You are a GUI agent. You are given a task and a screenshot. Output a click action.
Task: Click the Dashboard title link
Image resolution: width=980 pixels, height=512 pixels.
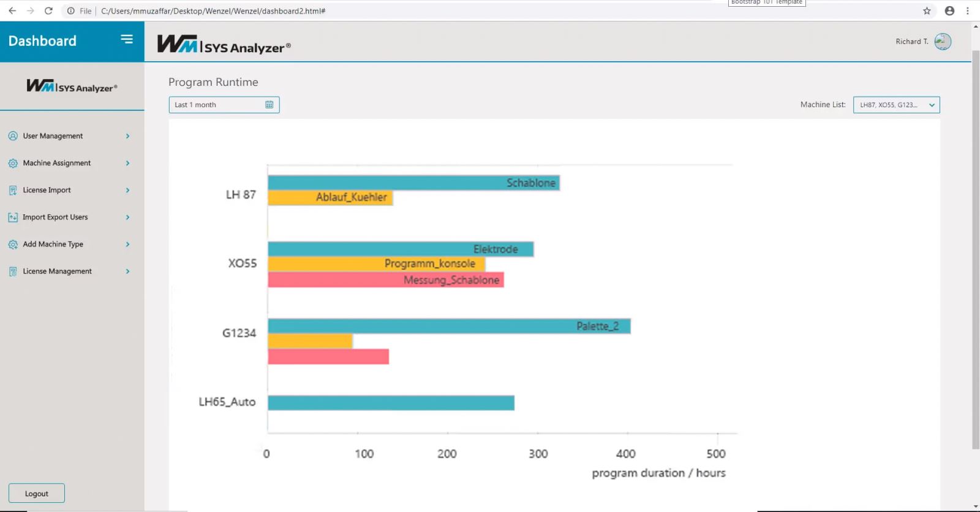point(42,41)
